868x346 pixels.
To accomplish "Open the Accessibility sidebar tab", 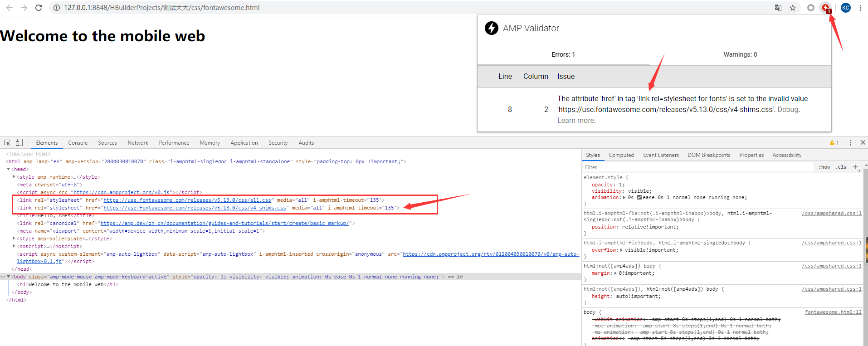I will point(787,155).
